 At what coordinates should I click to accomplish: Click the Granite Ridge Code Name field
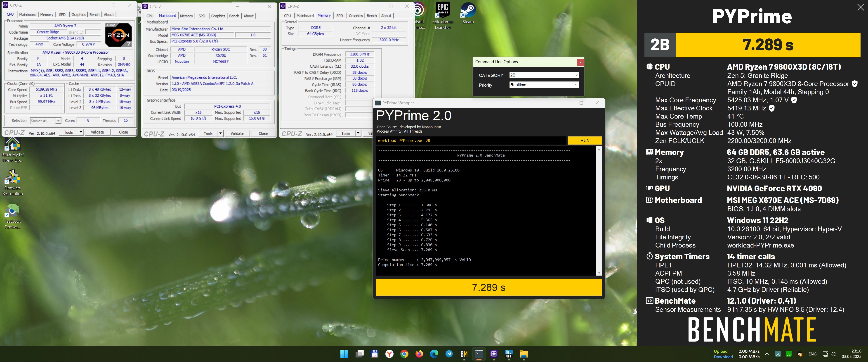pos(48,32)
